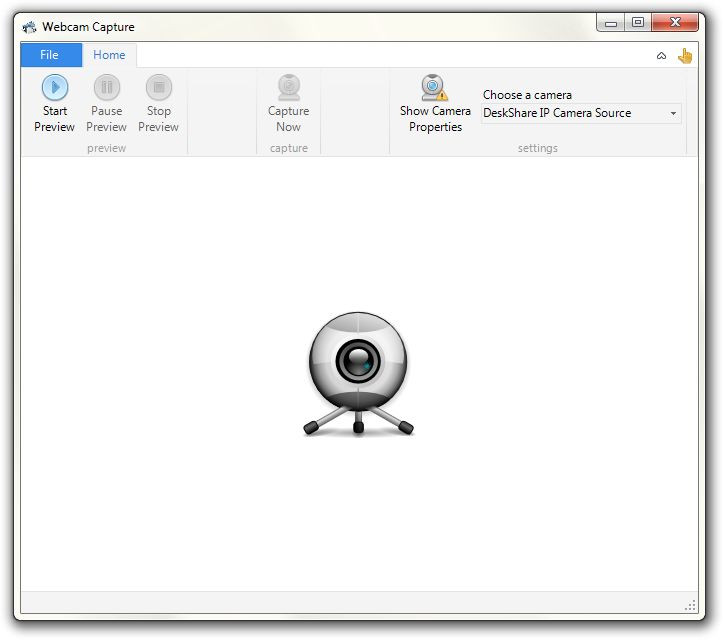Start the camera preview
The width and height of the screenshot is (724, 640).
54,104
